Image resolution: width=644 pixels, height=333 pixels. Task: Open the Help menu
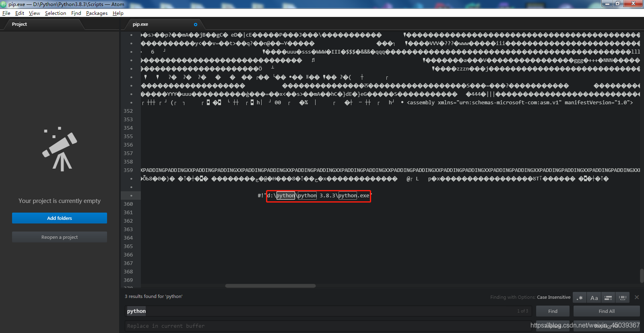[118, 13]
